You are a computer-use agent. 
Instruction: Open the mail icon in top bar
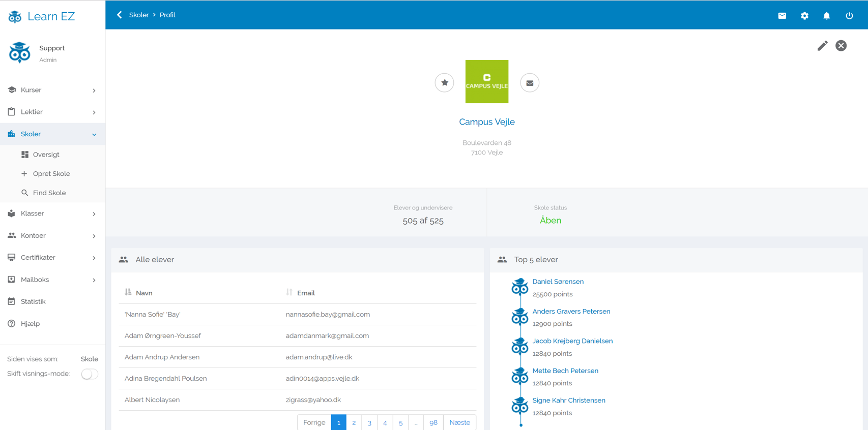point(782,16)
